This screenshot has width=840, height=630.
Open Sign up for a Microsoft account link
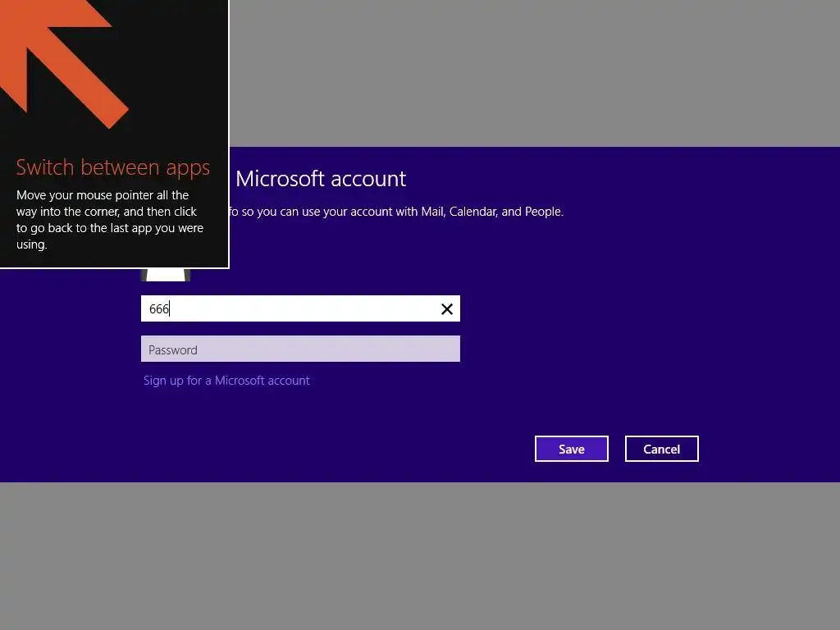(226, 381)
